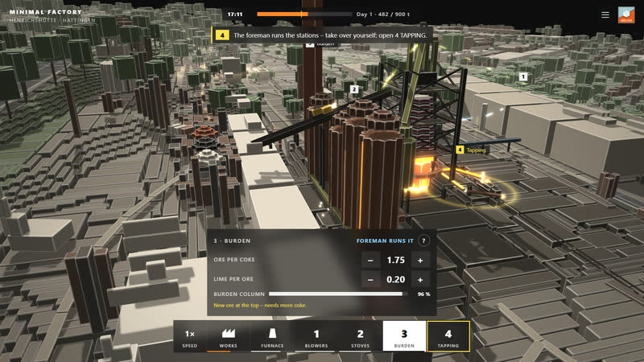
Task: Open the 4 Tapping station
Action: coord(448,336)
